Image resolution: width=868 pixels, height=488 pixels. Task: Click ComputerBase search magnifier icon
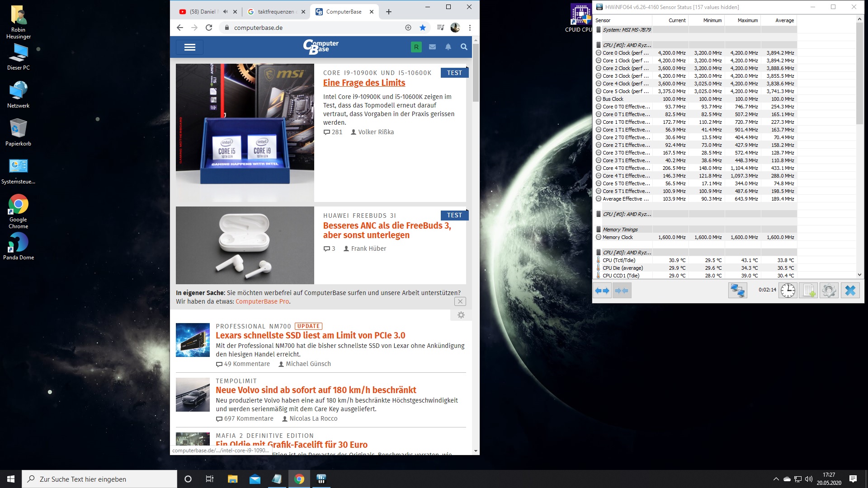coord(464,47)
